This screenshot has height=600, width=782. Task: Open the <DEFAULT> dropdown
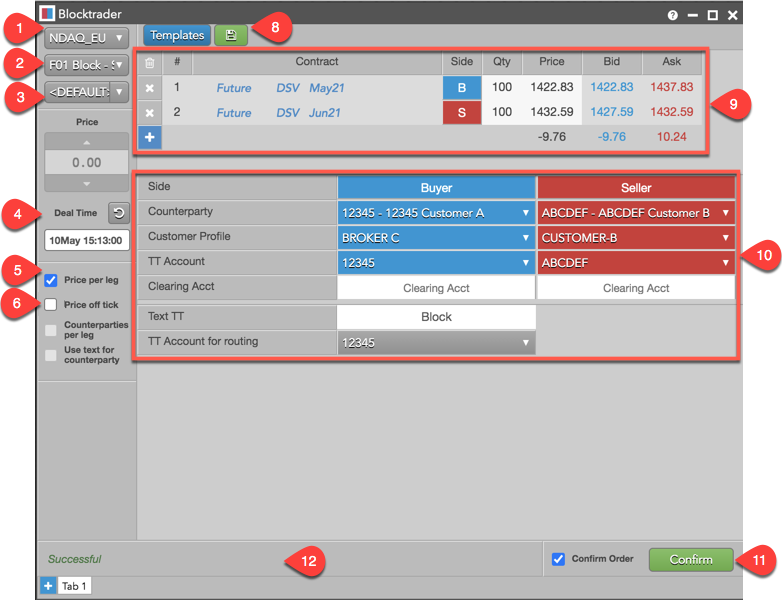(x=86, y=92)
